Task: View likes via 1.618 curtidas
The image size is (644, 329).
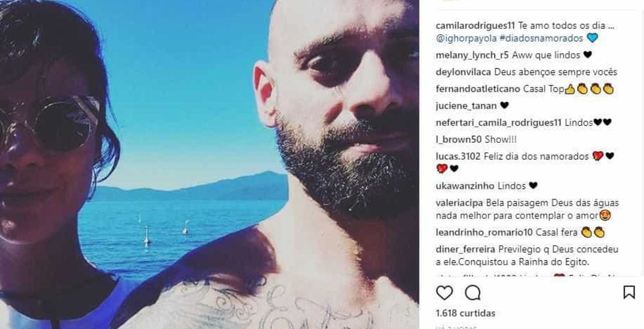Action: (x=465, y=313)
